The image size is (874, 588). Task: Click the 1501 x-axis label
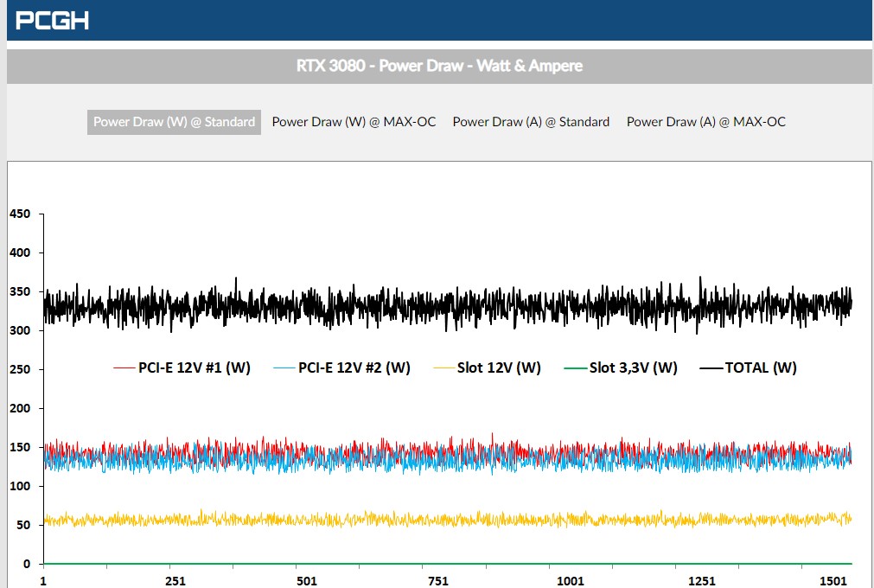[833, 581]
